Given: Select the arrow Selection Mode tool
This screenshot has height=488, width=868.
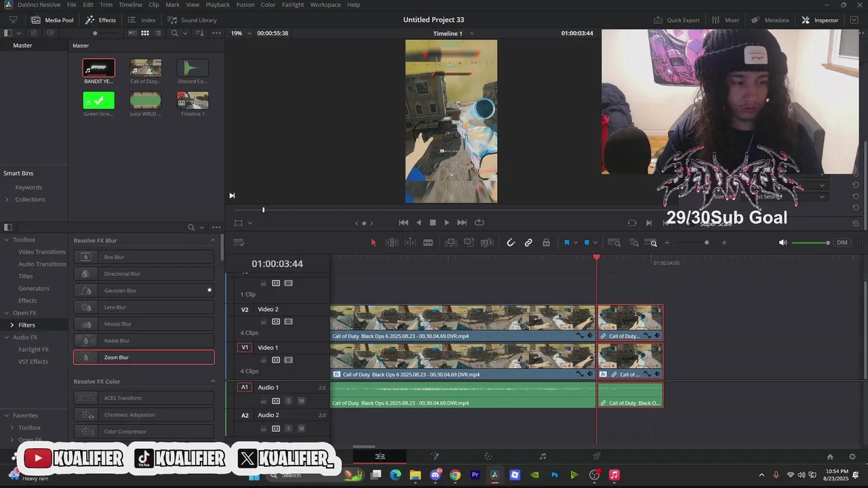Looking at the screenshot, I should [373, 243].
